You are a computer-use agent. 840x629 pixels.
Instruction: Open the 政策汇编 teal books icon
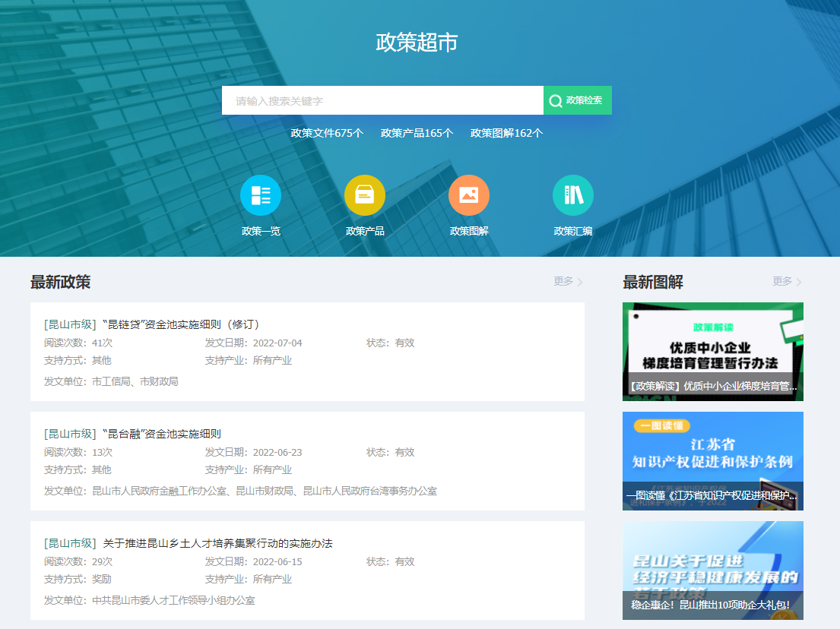(573, 195)
